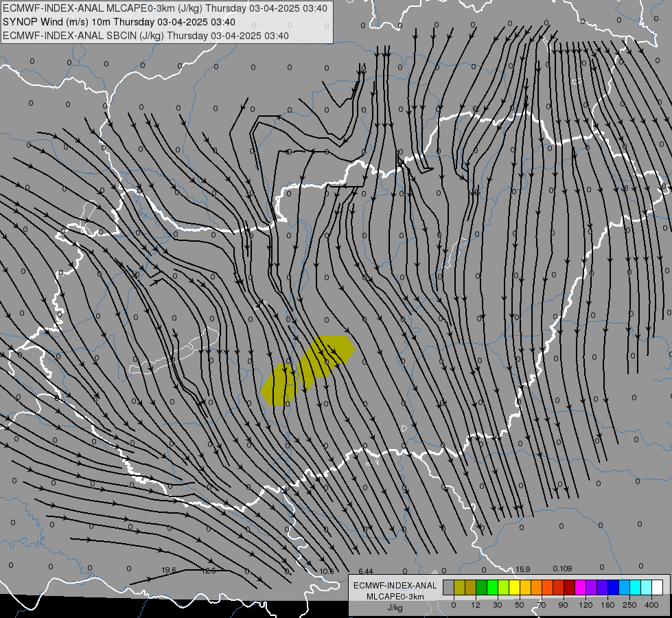This screenshot has width=672, height=618.
Task: Click the MLCAPE0-3km title line at top
Action: (x=165, y=8)
